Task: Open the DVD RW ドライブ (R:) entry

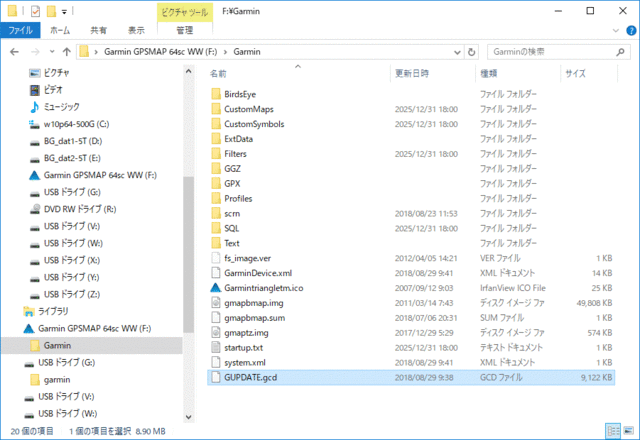Action: pyautogui.click(x=80, y=209)
